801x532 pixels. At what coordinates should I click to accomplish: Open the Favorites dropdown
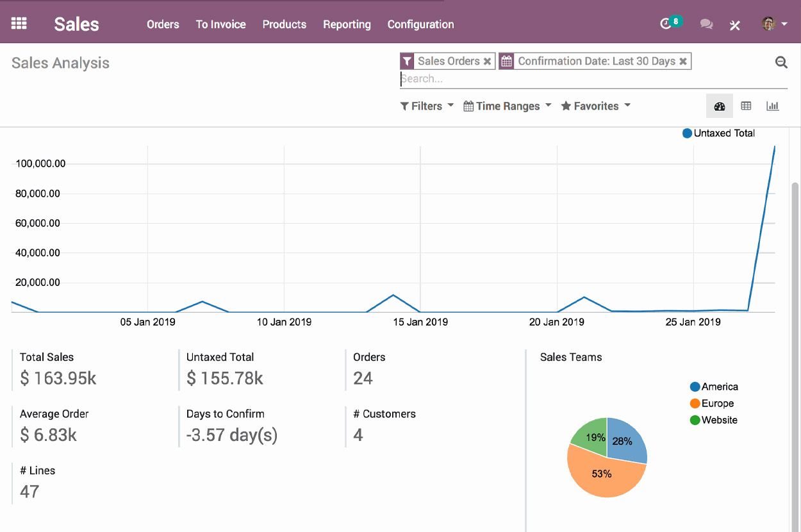coord(595,106)
